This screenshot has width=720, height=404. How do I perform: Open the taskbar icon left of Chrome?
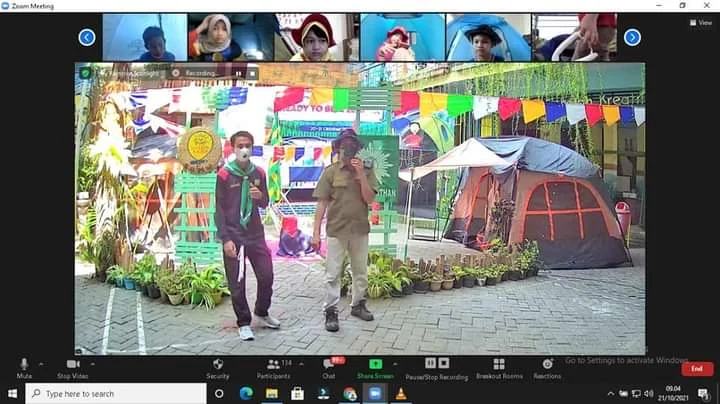[323, 393]
